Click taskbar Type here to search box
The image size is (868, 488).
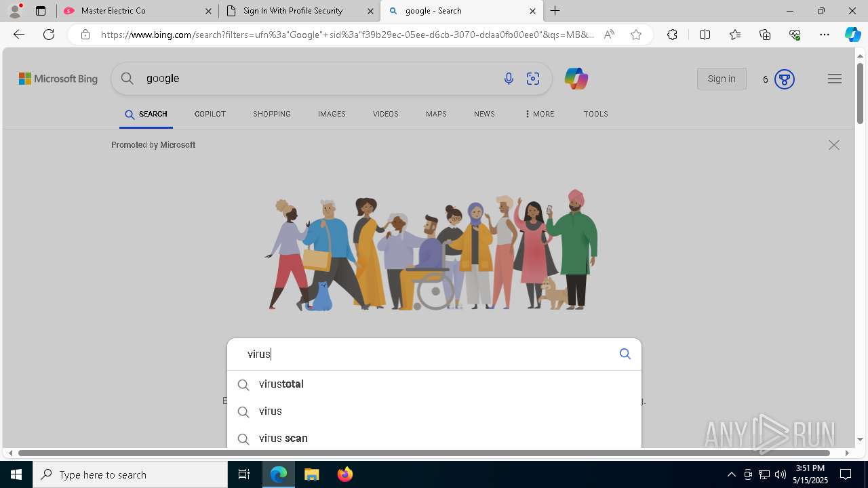click(x=130, y=474)
